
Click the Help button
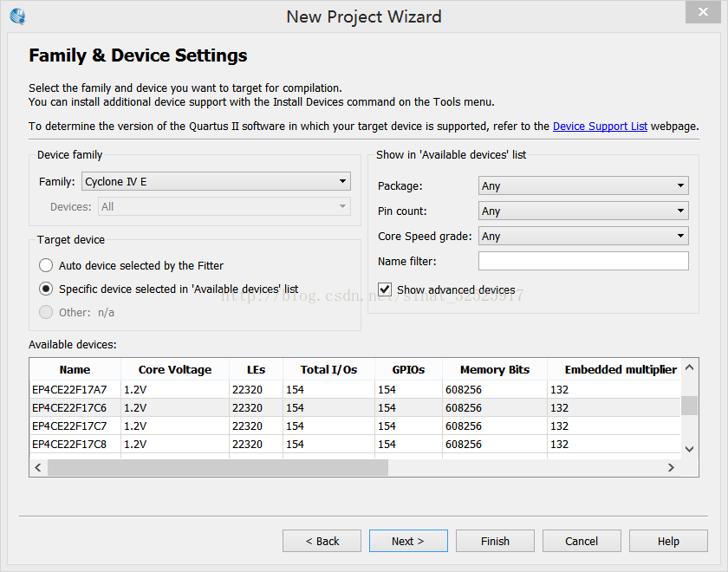(x=668, y=541)
